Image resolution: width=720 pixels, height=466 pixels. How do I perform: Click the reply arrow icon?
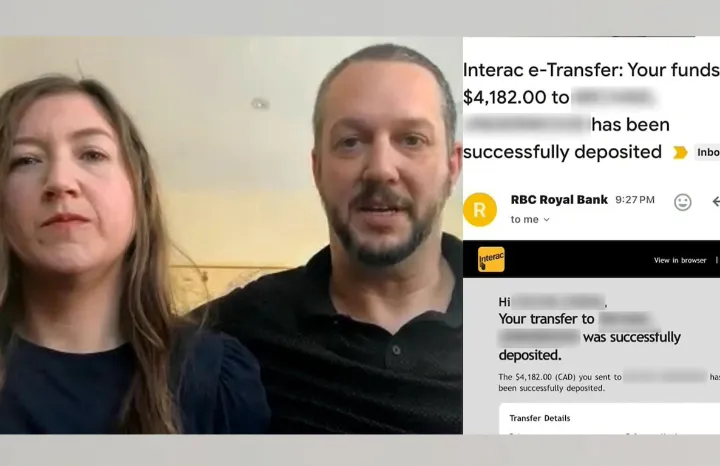coord(715,201)
